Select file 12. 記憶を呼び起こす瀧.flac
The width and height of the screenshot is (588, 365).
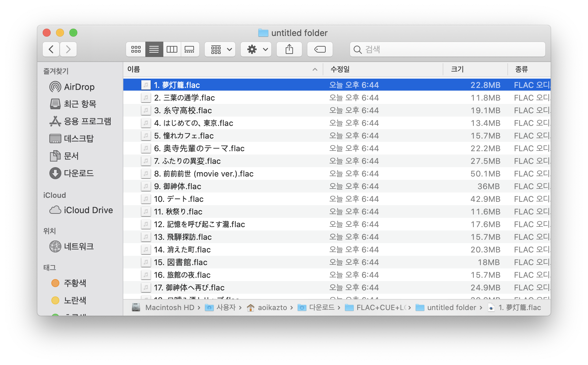337,224
